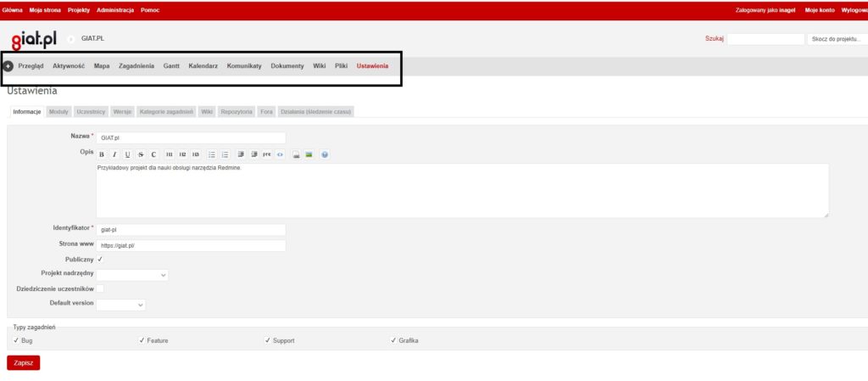The image size is (868, 381).
Task: Open Pomoc in the top bar
Action: 150,10
